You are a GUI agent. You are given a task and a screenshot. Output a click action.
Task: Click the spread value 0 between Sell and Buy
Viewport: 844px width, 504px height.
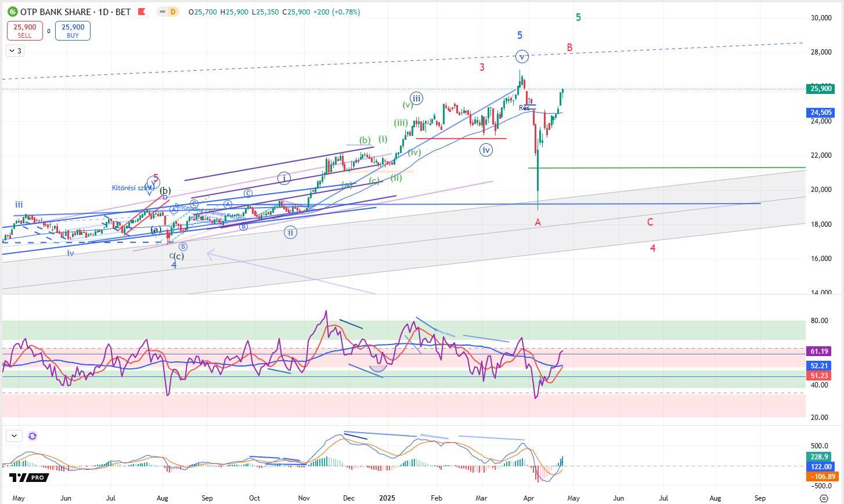click(49, 31)
